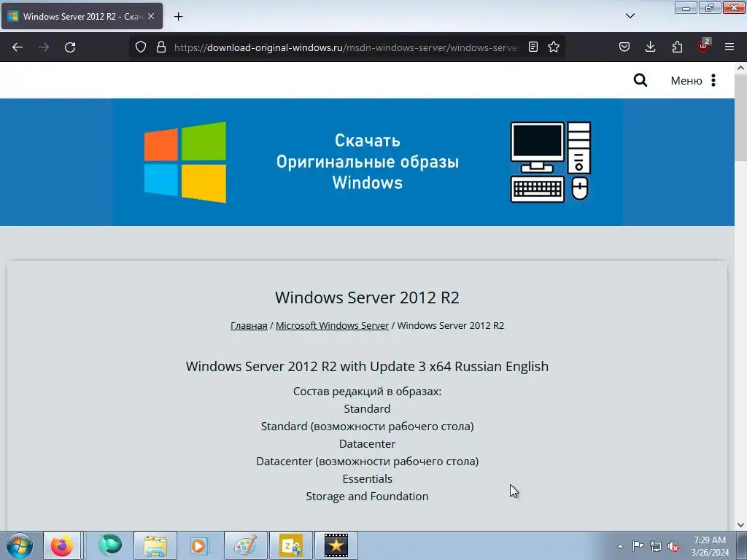
Task: Open a new browser tab
Action: (x=178, y=17)
